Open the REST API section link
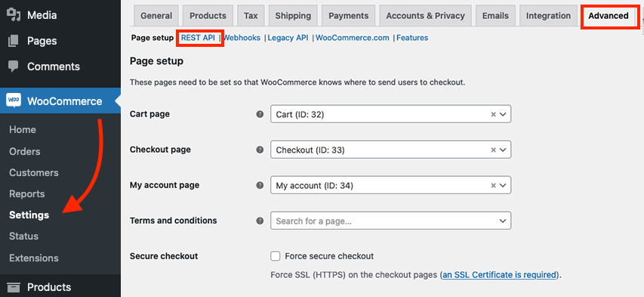 coord(198,38)
